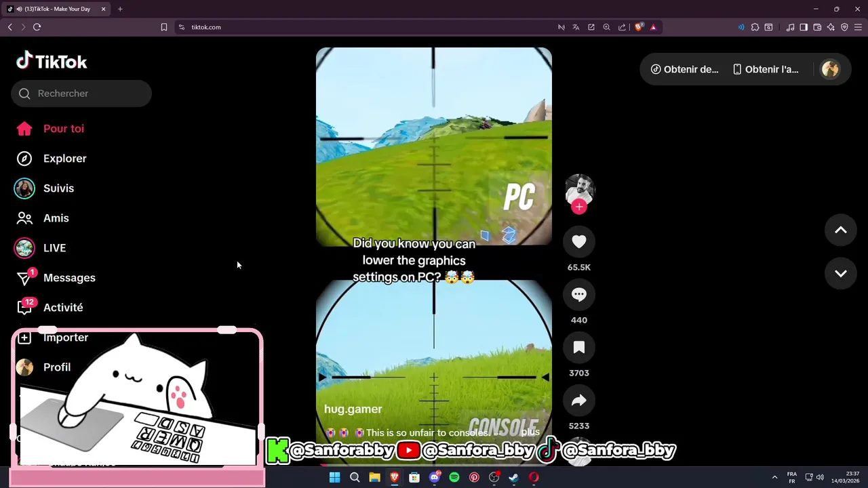Open the extensions puzzle icon
The height and width of the screenshot is (488, 868).
(x=755, y=27)
